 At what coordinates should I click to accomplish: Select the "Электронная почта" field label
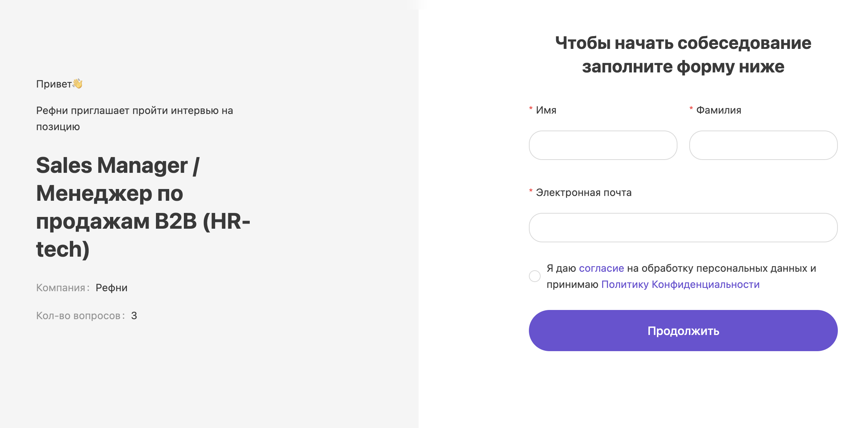click(583, 192)
